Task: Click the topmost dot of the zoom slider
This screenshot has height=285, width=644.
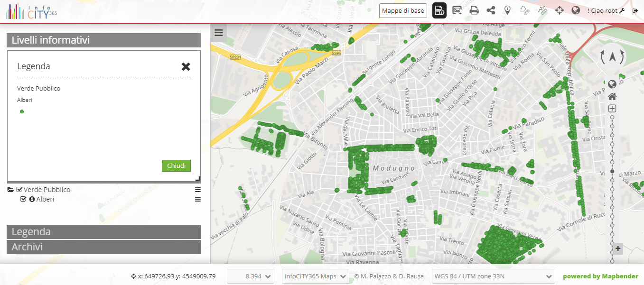Action: coord(612,117)
